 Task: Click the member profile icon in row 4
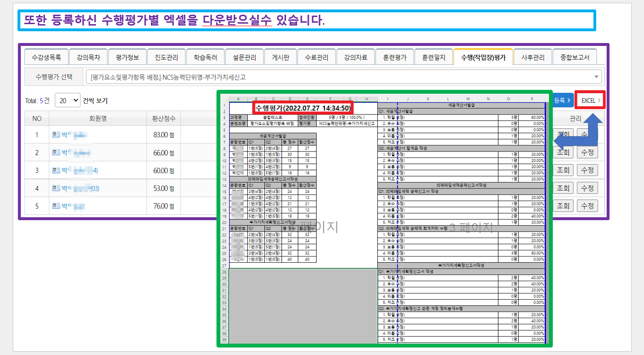[x=56, y=188]
